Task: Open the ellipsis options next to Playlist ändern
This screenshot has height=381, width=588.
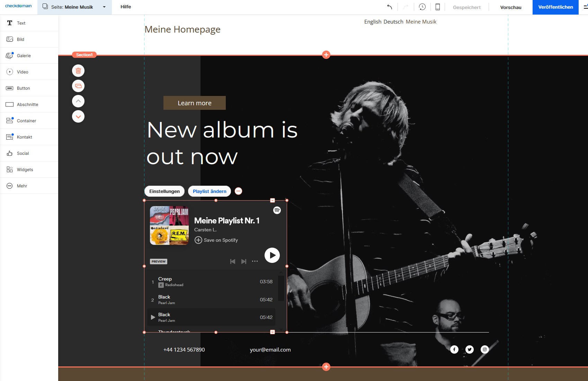Action: point(238,191)
